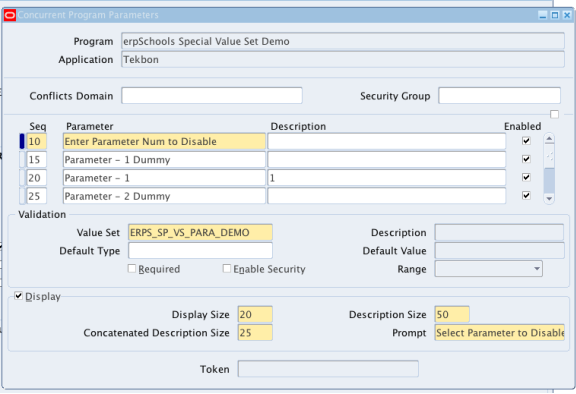Toggle the Required checkbox
Viewport: 576px width, 394px height.
click(x=132, y=269)
